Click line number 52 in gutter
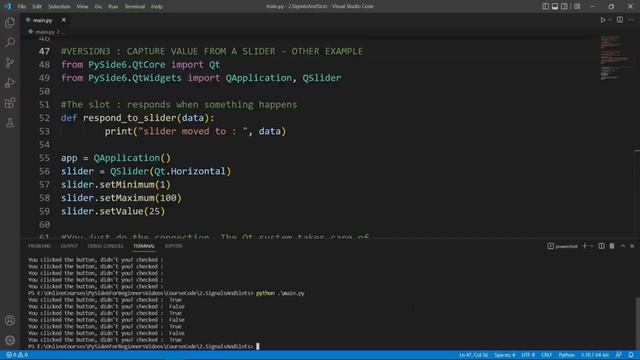Screen dimensions: 640x360 click(x=44, y=118)
